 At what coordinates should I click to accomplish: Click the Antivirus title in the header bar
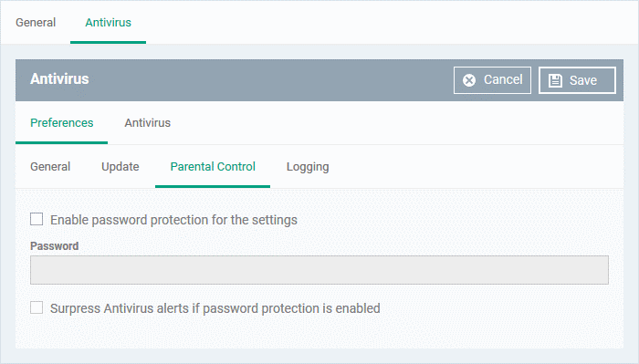tap(59, 78)
